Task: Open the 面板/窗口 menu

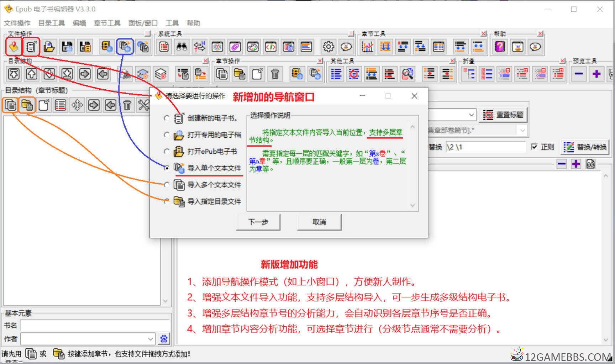Action: click(143, 23)
